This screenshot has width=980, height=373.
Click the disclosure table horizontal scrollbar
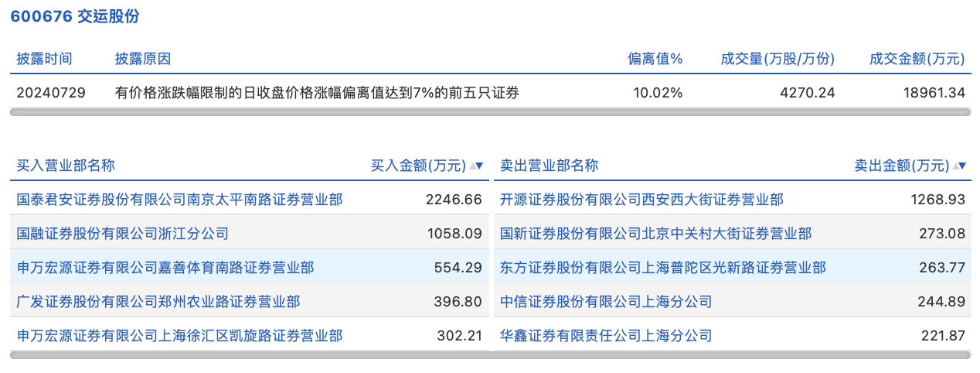(490, 112)
